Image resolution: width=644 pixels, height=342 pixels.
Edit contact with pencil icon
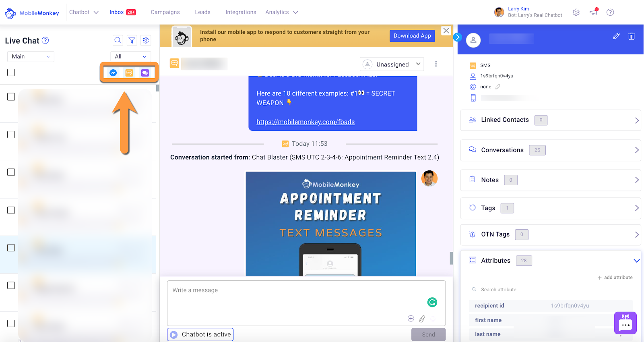pyautogui.click(x=616, y=36)
